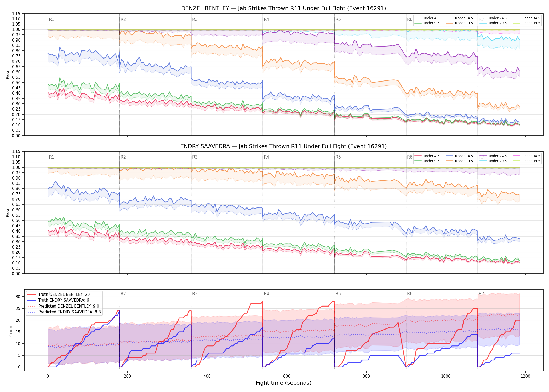Select 'under 19.5' legend entry in Bentley chart

click(459, 23)
